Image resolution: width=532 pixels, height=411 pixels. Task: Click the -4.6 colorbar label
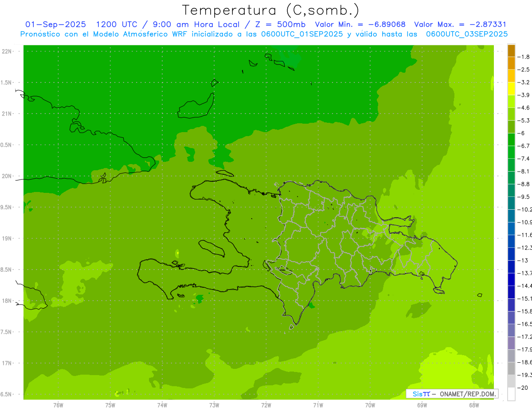[x=524, y=108]
